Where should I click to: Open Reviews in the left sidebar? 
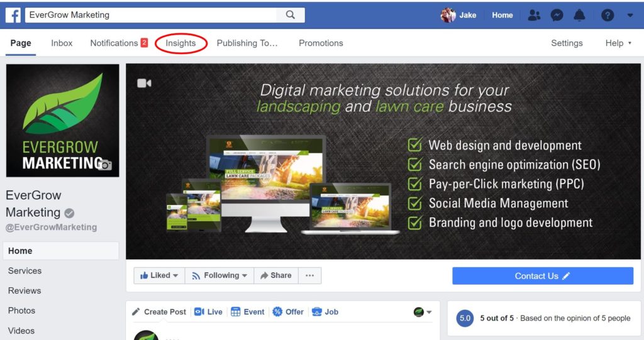(x=25, y=291)
